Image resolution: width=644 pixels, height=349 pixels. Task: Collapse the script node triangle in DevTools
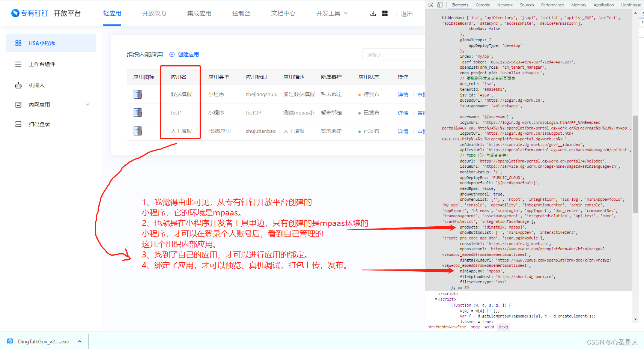[x=436, y=299]
